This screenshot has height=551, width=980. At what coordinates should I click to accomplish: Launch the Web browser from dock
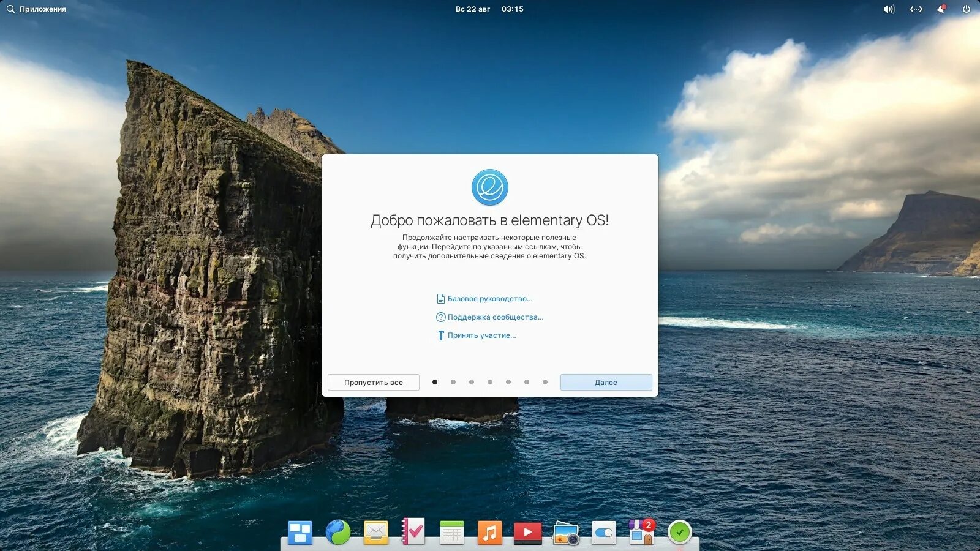click(338, 533)
